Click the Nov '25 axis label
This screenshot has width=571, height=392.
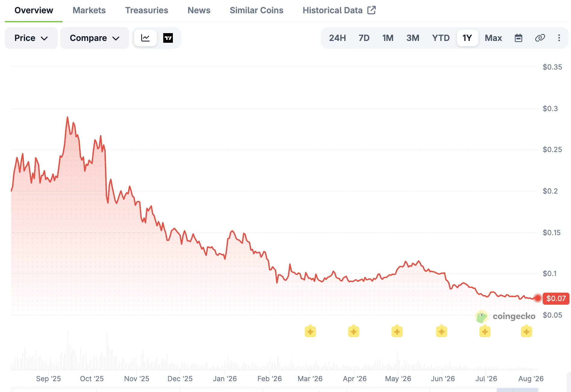click(137, 379)
